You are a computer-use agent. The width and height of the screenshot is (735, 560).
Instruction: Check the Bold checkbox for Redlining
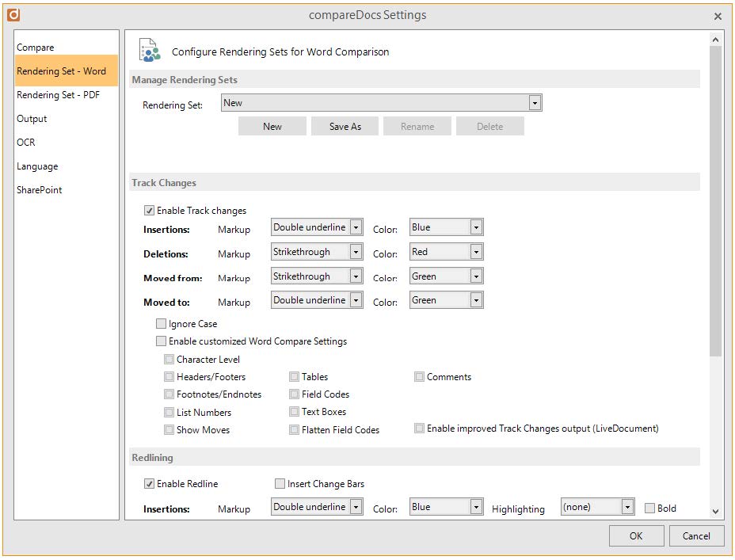click(649, 508)
